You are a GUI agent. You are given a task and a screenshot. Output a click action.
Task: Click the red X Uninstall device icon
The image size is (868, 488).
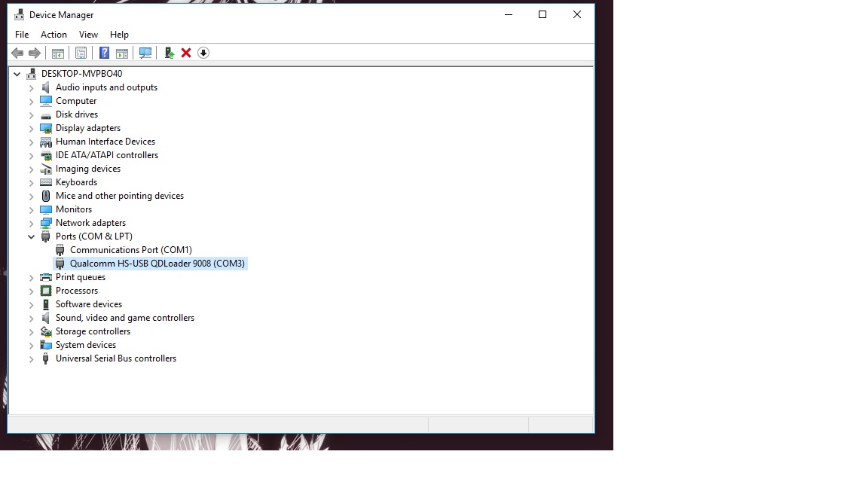point(186,53)
